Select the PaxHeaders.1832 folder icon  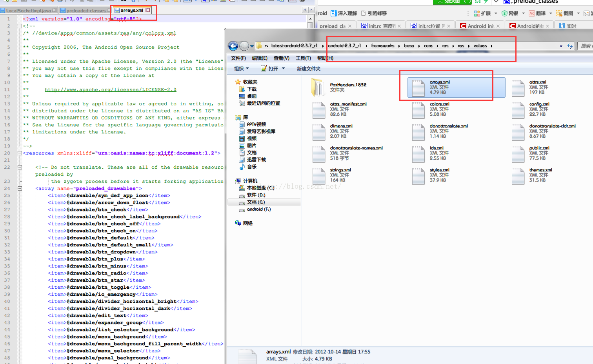pyautogui.click(x=318, y=87)
